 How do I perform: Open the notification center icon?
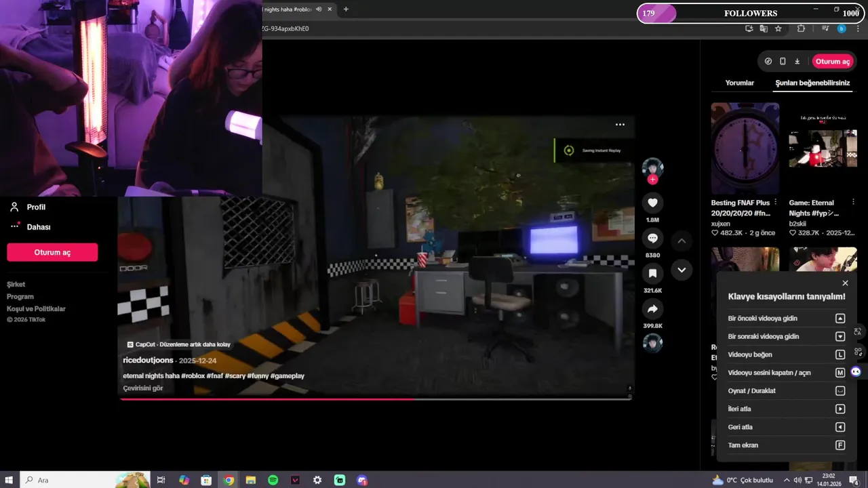[854, 480]
